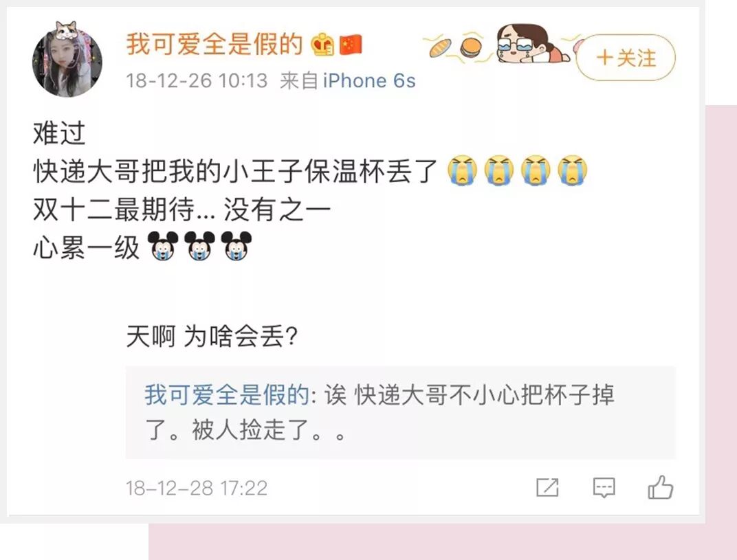Screen dimensions: 737x560
Task: Open username 我可爱全是假的 in post header
Action: (x=214, y=45)
